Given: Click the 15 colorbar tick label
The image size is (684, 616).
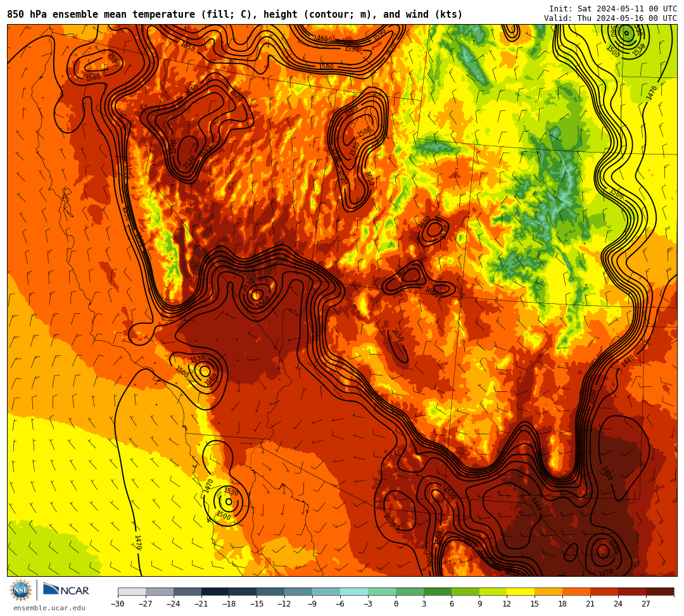Looking at the screenshot, I should tap(535, 604).
